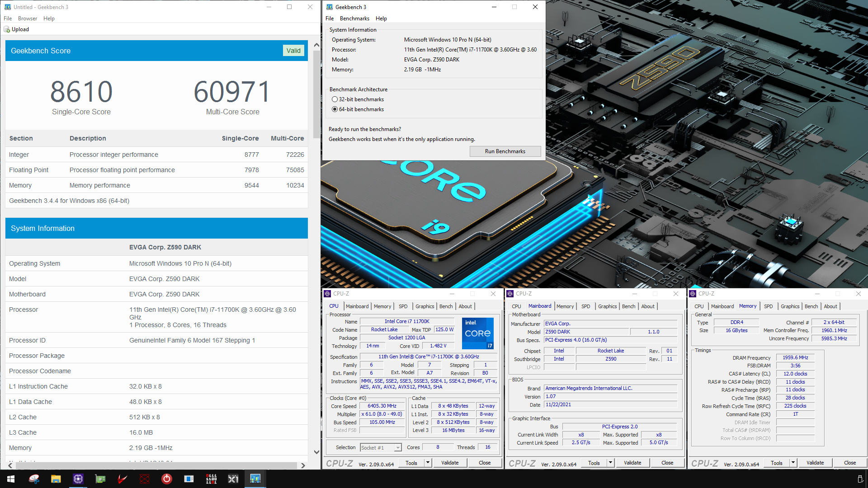Open the green graphics card taskbar icon
Image resolution: width=868 pixels, height=488 pixels.
pyautogui.click(x=100, y=479)
